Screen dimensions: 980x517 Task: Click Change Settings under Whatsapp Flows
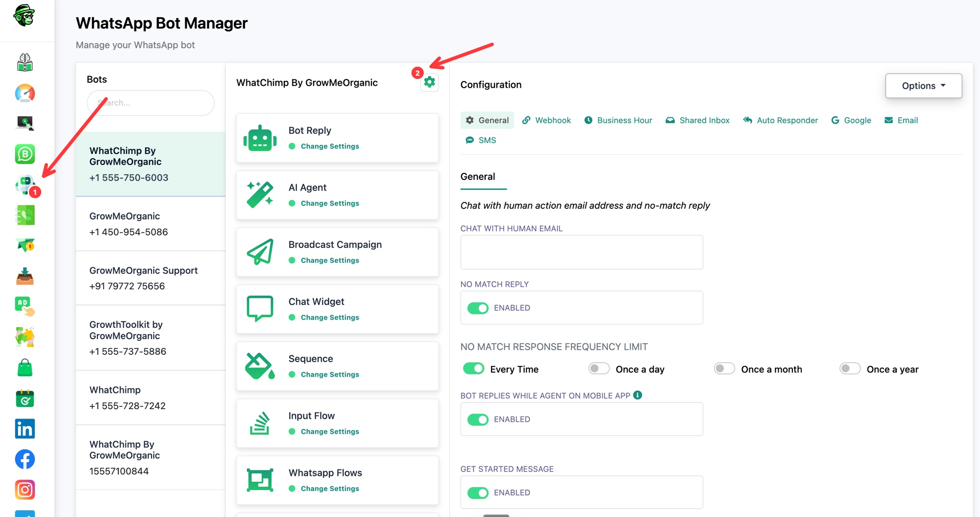pyautogui.click(x=330, y=489)
